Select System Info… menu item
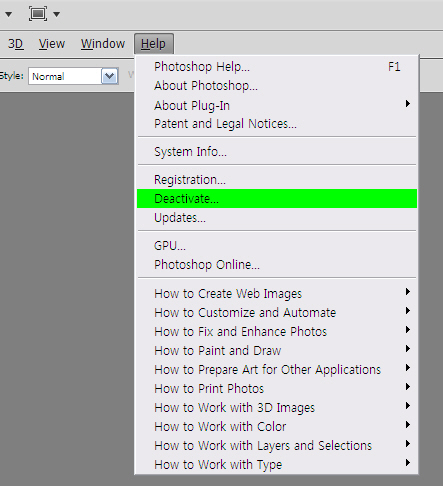Viewport: 443px width, 486px height. click(277, 152)
